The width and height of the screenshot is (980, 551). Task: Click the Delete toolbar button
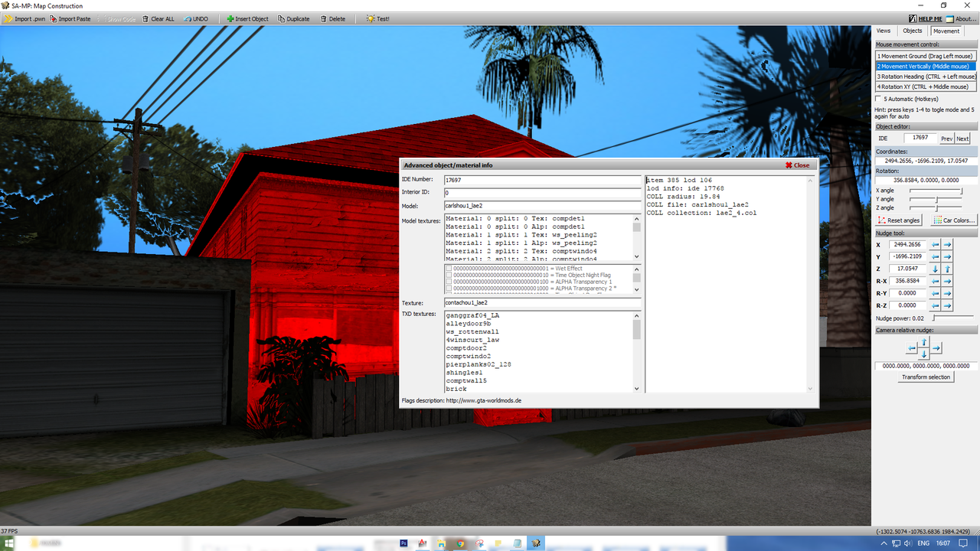[332, 18]
